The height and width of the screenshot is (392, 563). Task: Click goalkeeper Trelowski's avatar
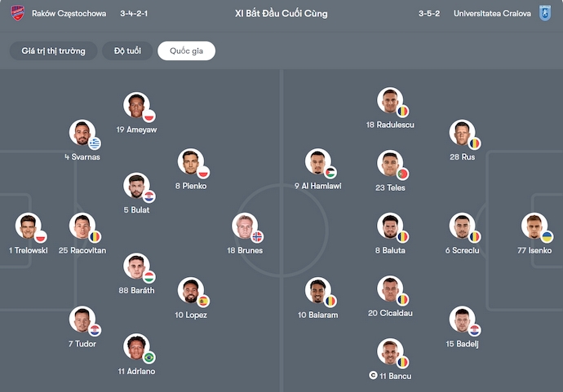click(27, 227)
